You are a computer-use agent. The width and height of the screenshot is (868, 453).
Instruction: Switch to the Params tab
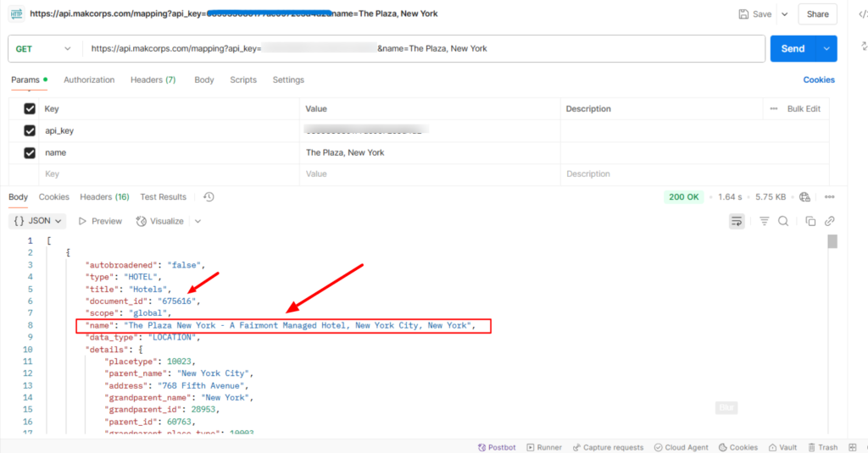click(x=29, y=80)
